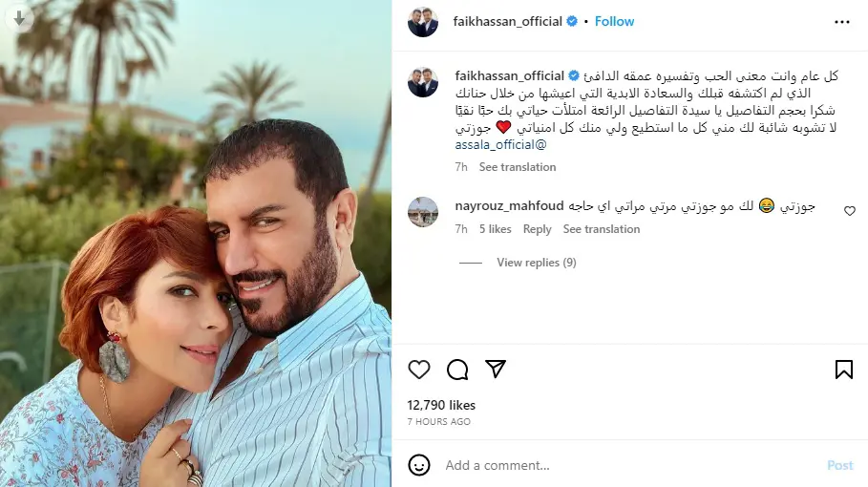Click the Add a comment field

pos(631,465)
